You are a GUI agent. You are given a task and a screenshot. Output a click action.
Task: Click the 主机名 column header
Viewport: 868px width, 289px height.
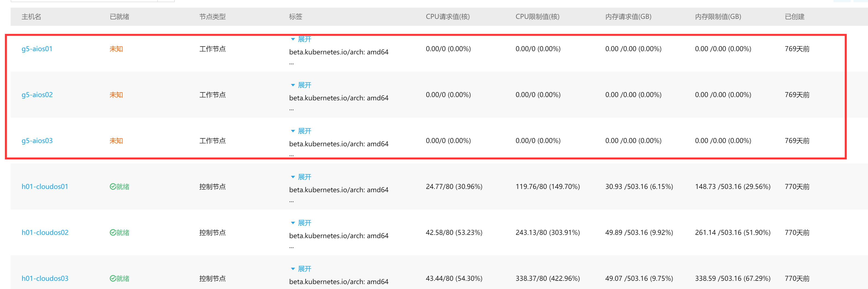(x=31, y=17)
